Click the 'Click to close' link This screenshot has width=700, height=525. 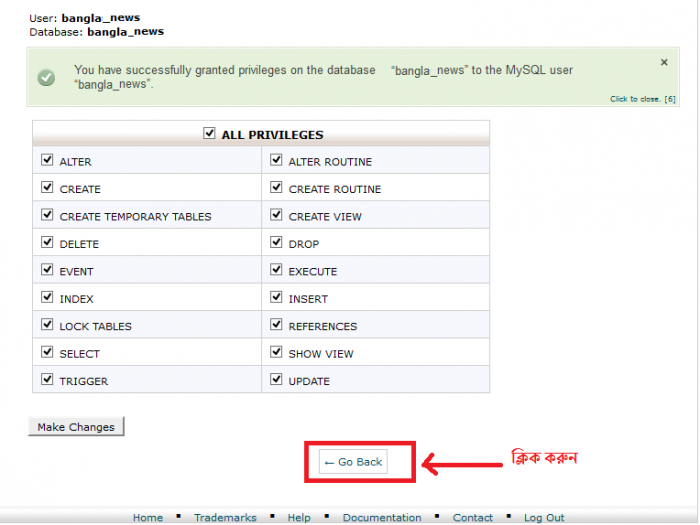[x=642, y=99]
